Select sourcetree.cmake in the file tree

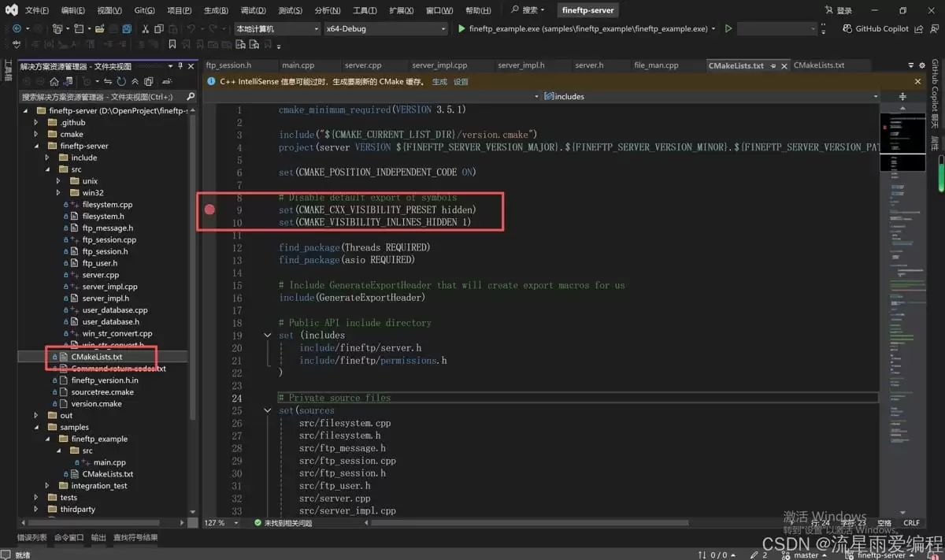pyautogui.click(x=102, y=391)
